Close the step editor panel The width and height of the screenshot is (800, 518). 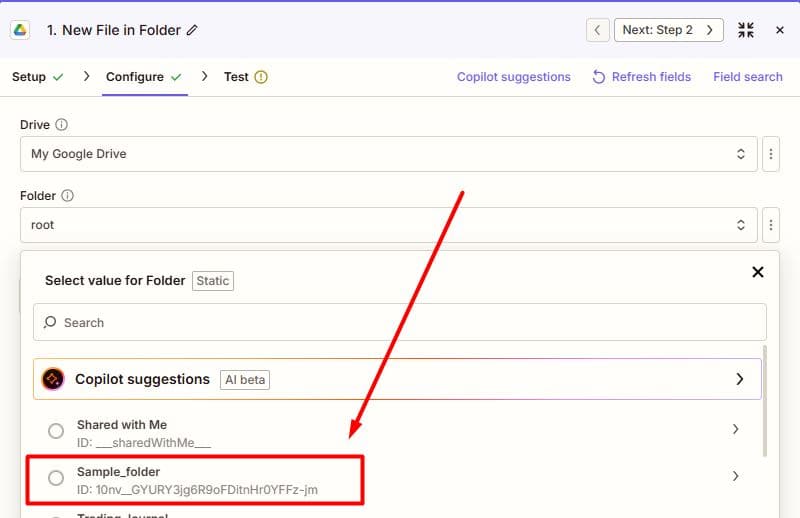point(780,30)
